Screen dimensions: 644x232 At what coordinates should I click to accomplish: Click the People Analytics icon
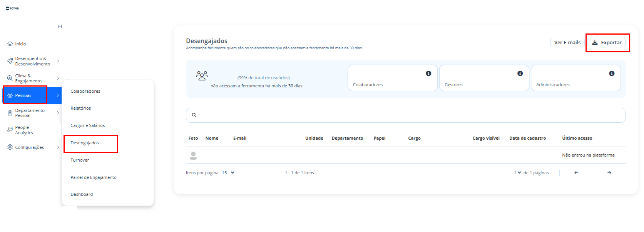(x=10, y=130)
